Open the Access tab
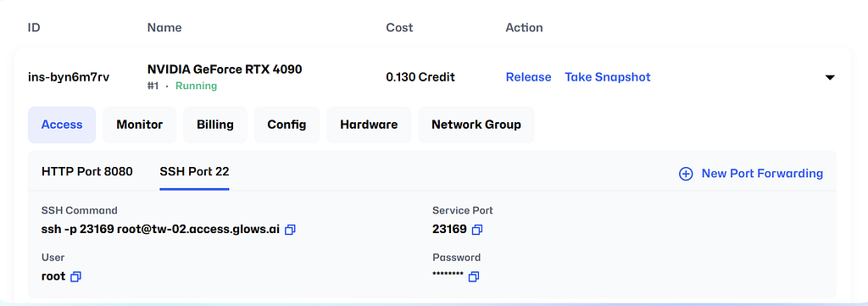Viewport: 868px width, 306px height. [62, 125]
